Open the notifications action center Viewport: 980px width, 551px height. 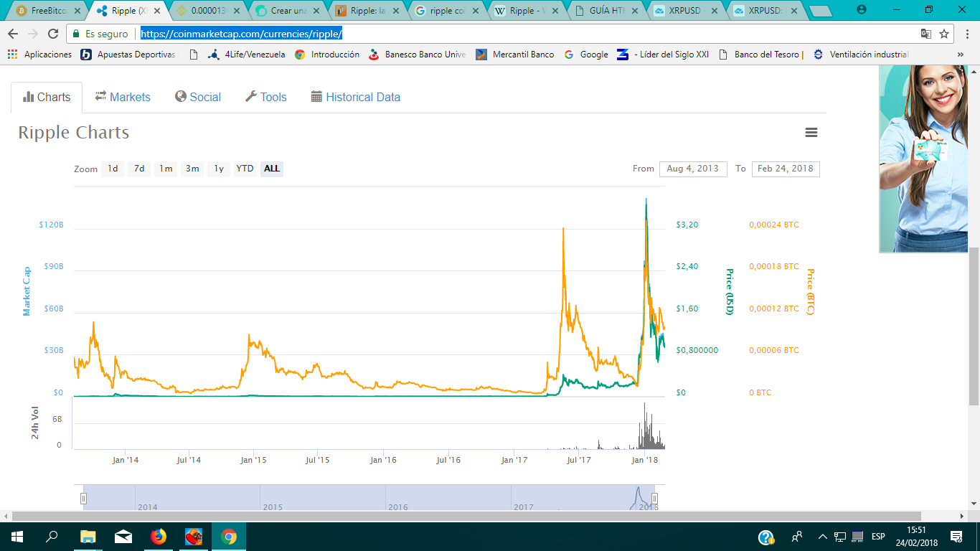(x=956, y=537)
